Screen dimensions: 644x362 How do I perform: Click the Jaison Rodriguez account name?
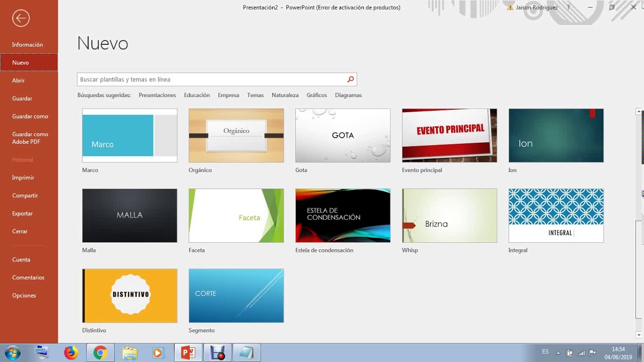[x=537, y=8]
